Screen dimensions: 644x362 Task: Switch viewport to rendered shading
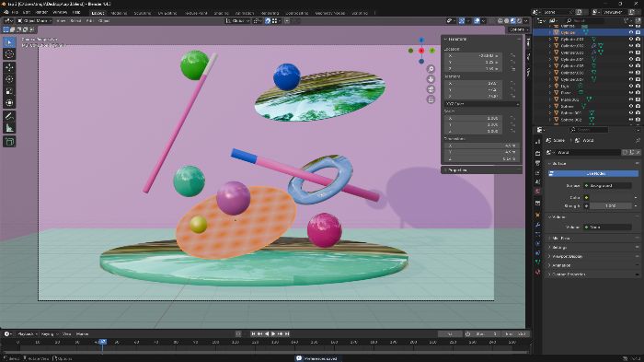[x=520, y=20]
